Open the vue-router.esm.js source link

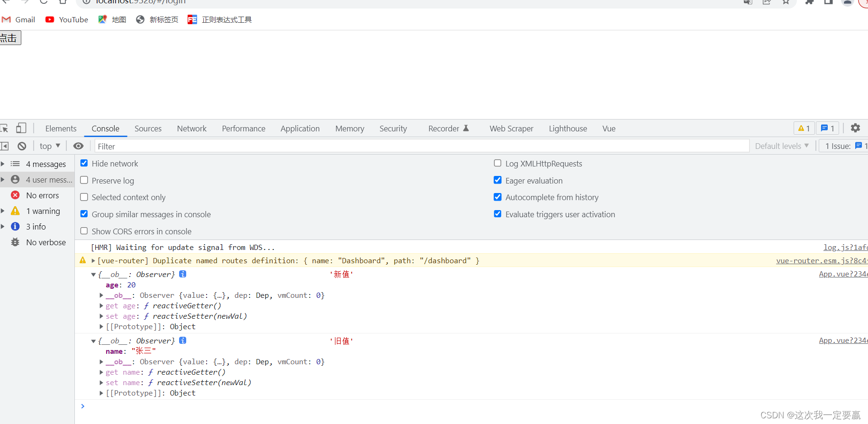[x=821, y=261]
